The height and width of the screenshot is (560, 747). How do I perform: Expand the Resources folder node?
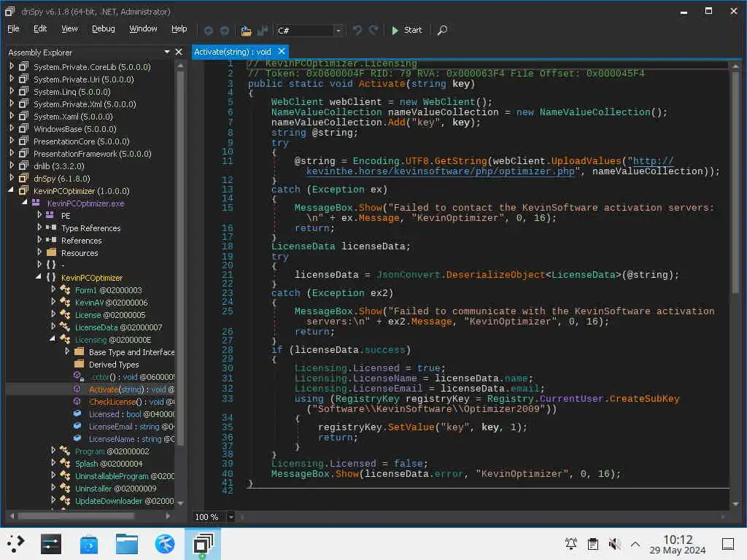click(x=39, y=252)
